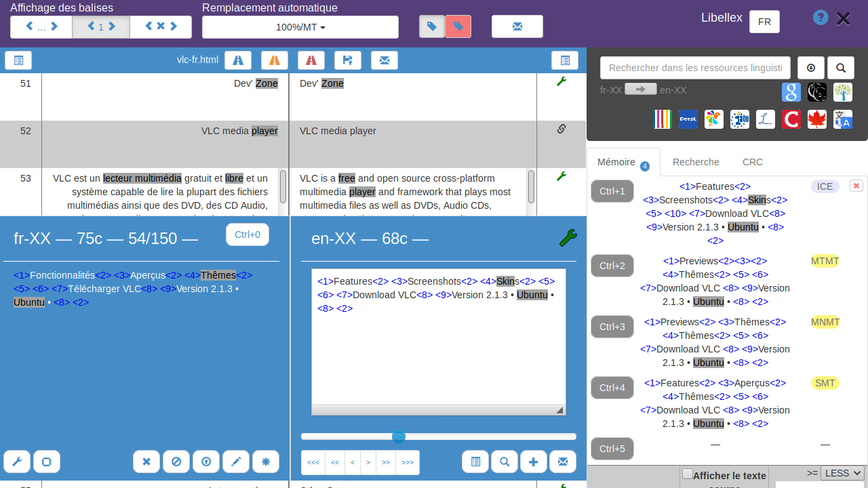The width and height of the screenshot is (868, 488).
Task: Click inside the en-XX target text area
Action: 439,342
